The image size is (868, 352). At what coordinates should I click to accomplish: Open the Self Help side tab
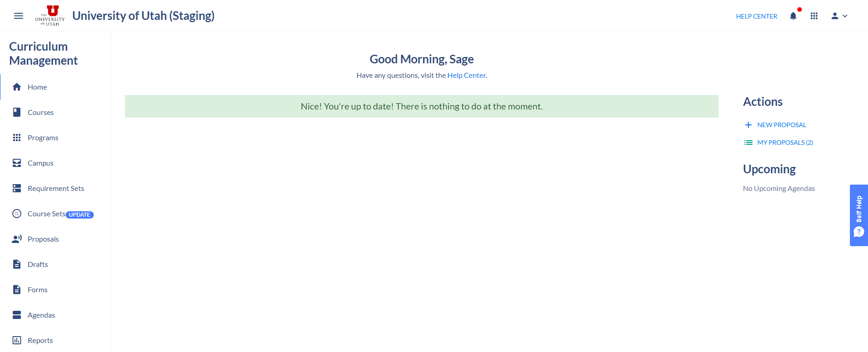pos(859,215)
